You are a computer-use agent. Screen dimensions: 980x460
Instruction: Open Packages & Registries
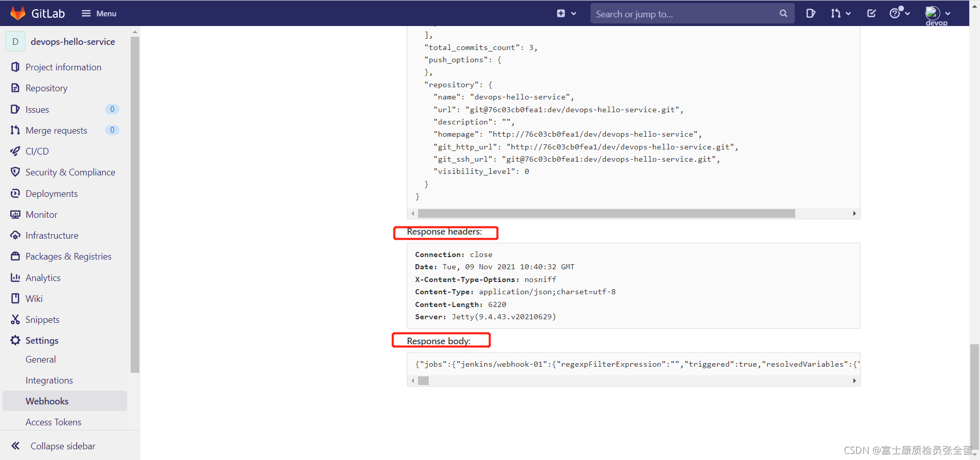[x=68, y=256]
